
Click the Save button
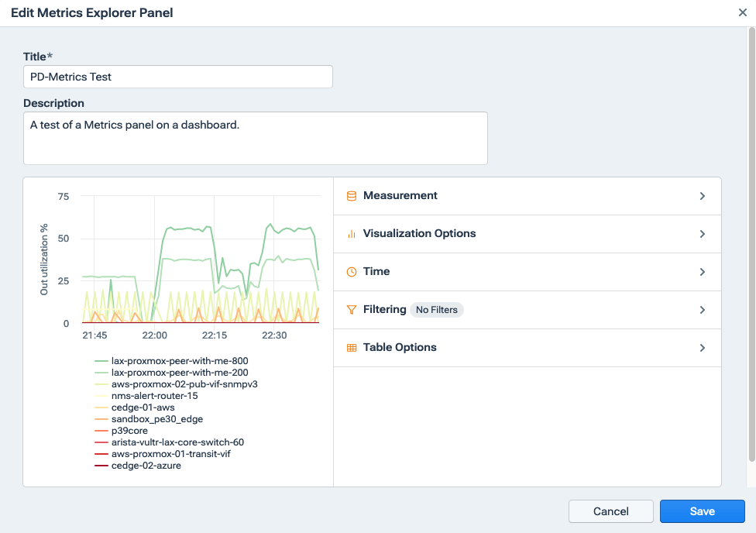tap(702, 511)
